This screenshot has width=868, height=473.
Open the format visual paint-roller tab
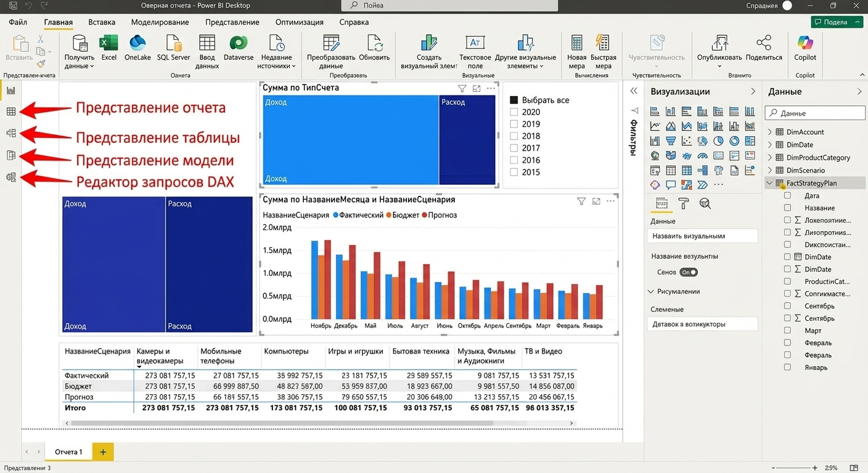684,204
